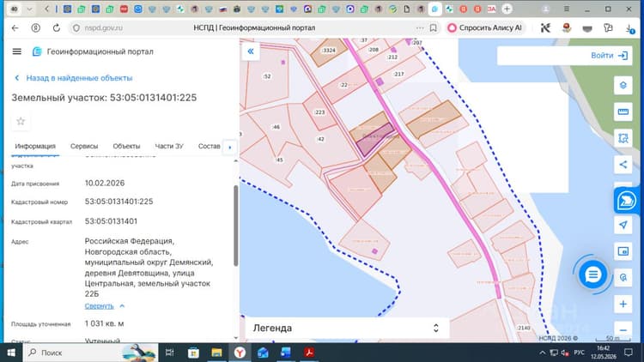Click the info panel vertical scrollbar
This screenshot has height=362, width=644.
pos(236,225)
